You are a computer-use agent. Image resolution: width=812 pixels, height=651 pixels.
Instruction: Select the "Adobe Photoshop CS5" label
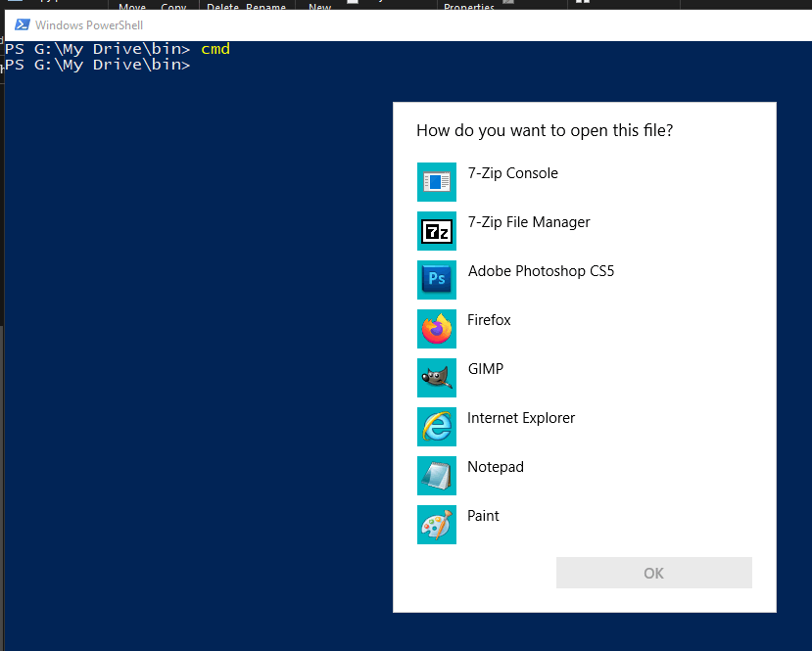[541, 271]
